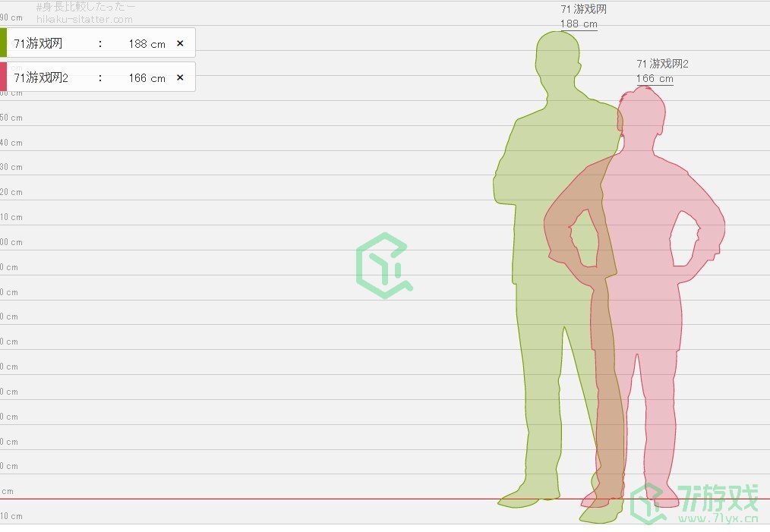Click the 71游戏网2 label above the pink figure
This screenshot has width=770, height=532.
click(x=662, y=65)
